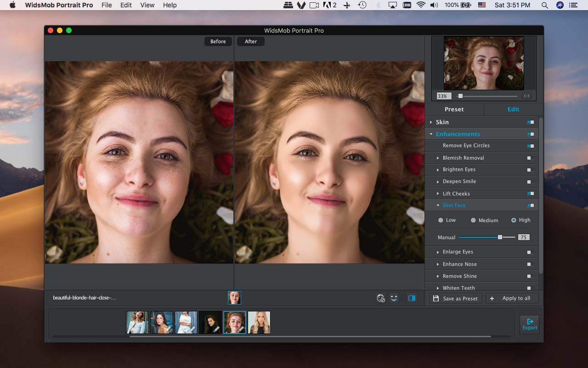Toggle the Skin section switch

pos(531,122)
